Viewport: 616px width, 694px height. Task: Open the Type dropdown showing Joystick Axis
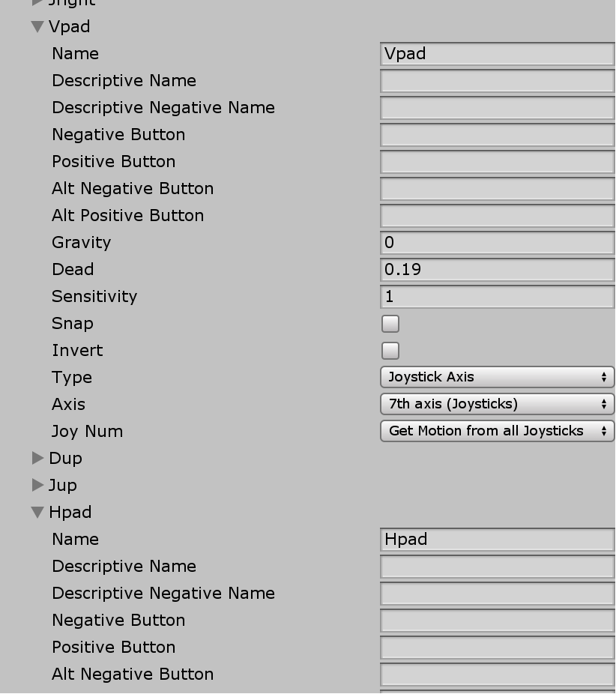click(x=497, y=377)
